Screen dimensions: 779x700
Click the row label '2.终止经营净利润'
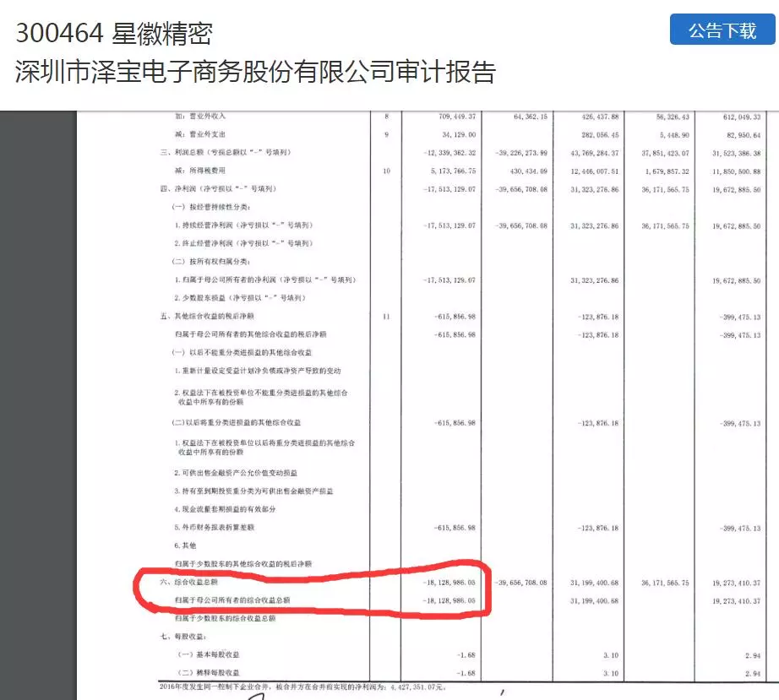pyautogui.click(x=243, y=243)
